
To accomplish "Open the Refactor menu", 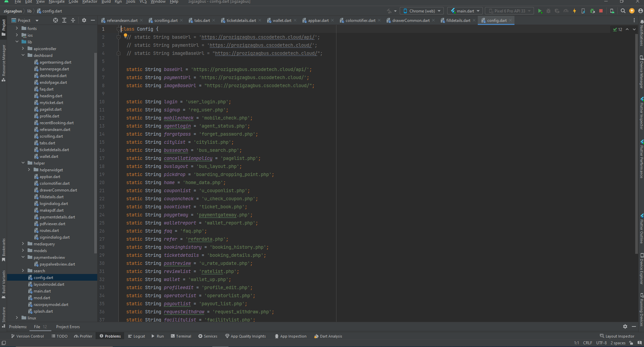I will (90, 2).
